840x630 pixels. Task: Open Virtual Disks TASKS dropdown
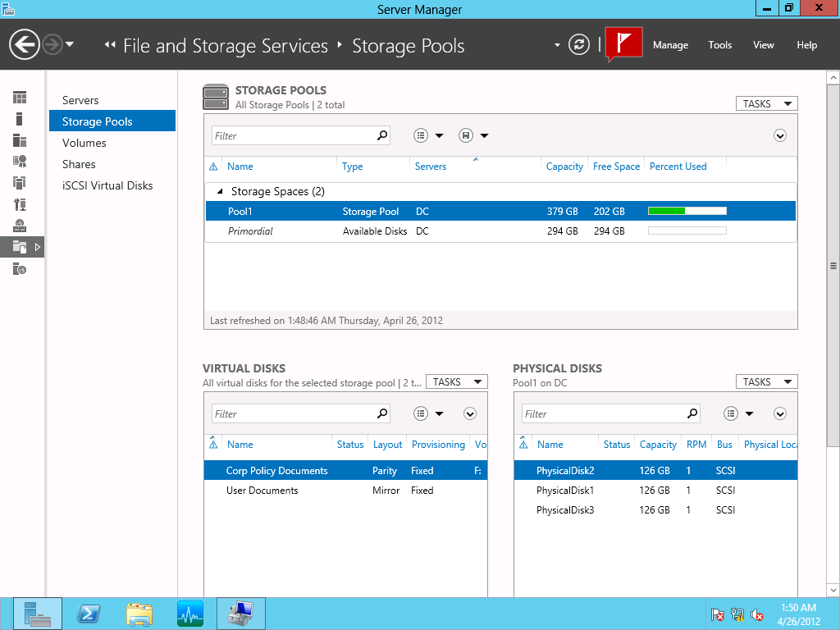(x=456, y=381)
